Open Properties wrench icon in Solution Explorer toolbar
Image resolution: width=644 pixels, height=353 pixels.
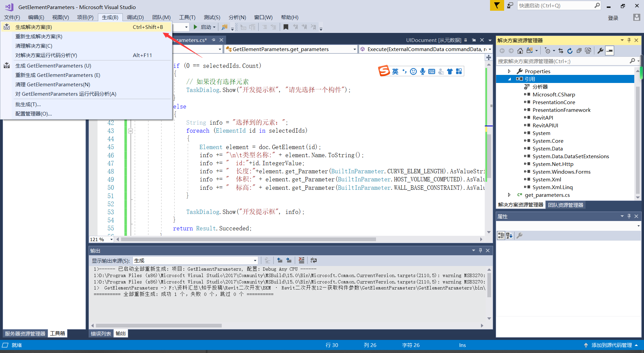[x=600, y=51]
